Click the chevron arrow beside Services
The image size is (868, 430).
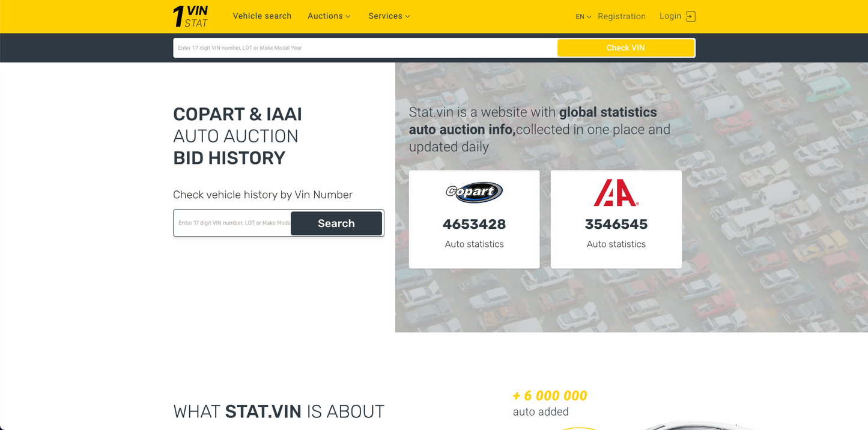coord(407,17)
